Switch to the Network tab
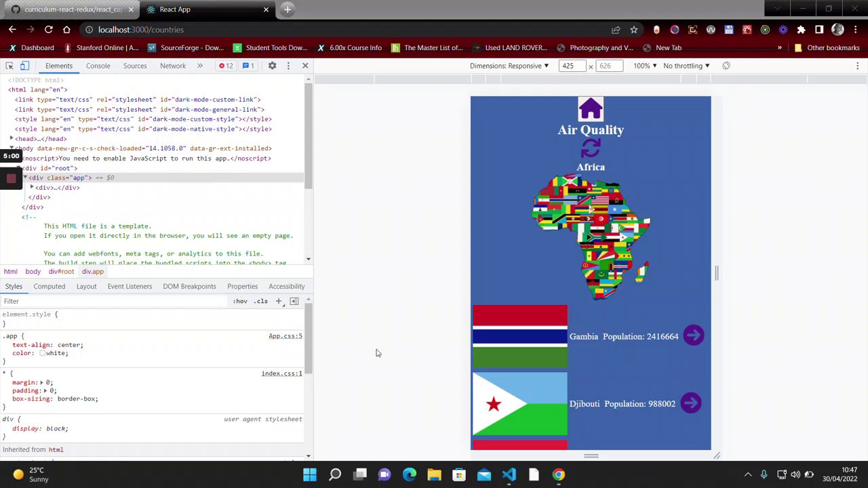Viewport: 868px width, 488px height. coord(173,66)
